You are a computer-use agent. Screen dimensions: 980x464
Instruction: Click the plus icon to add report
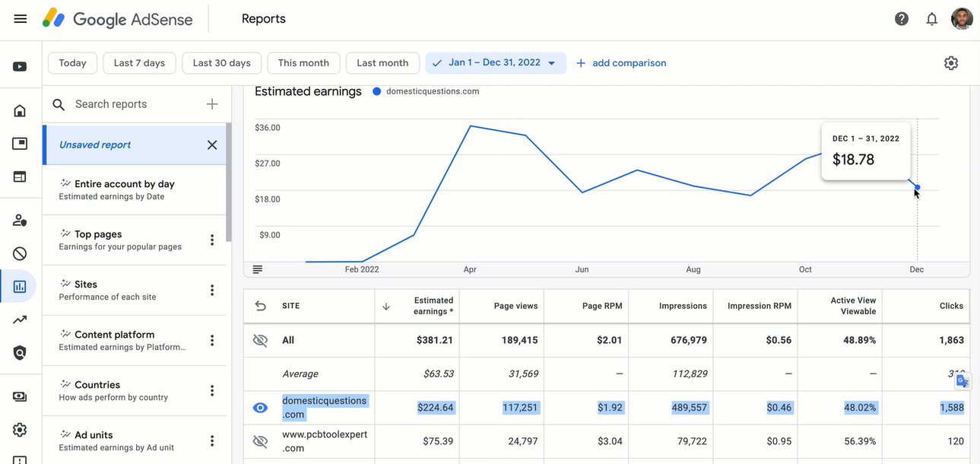click(x=212, y=104)
